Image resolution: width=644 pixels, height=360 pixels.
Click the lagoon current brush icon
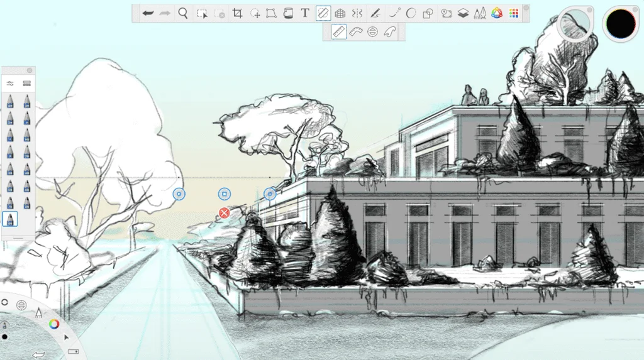click(x=4, y=325)
